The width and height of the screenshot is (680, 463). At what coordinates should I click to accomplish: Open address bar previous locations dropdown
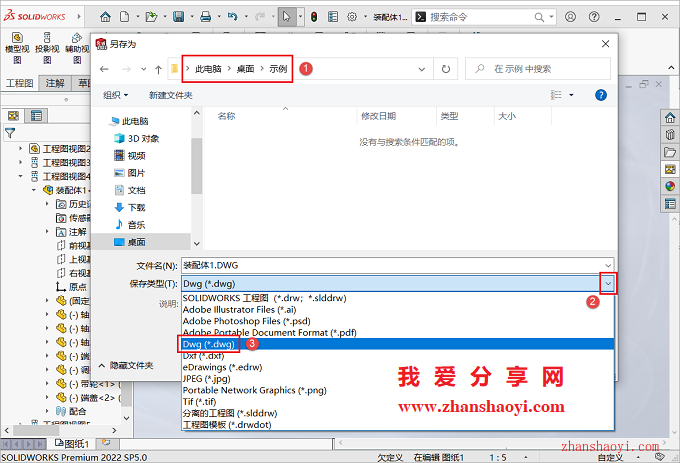422,69
